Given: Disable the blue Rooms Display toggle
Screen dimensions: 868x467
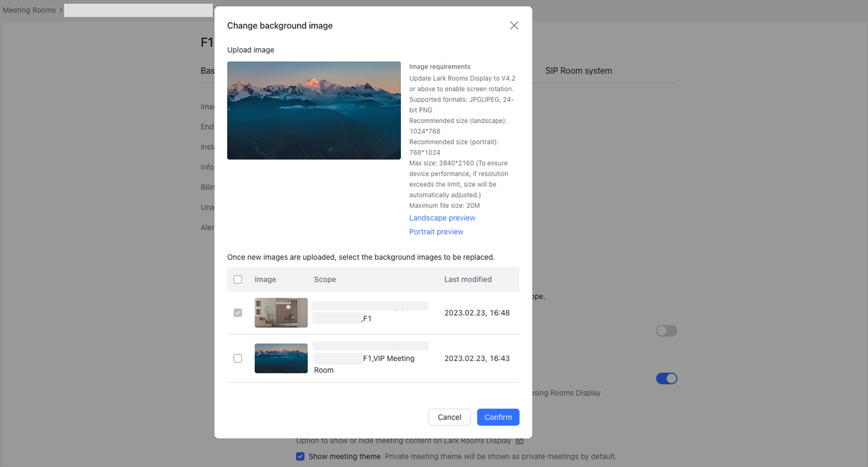Looking at the screenshot, I should (x=666, y=379).
